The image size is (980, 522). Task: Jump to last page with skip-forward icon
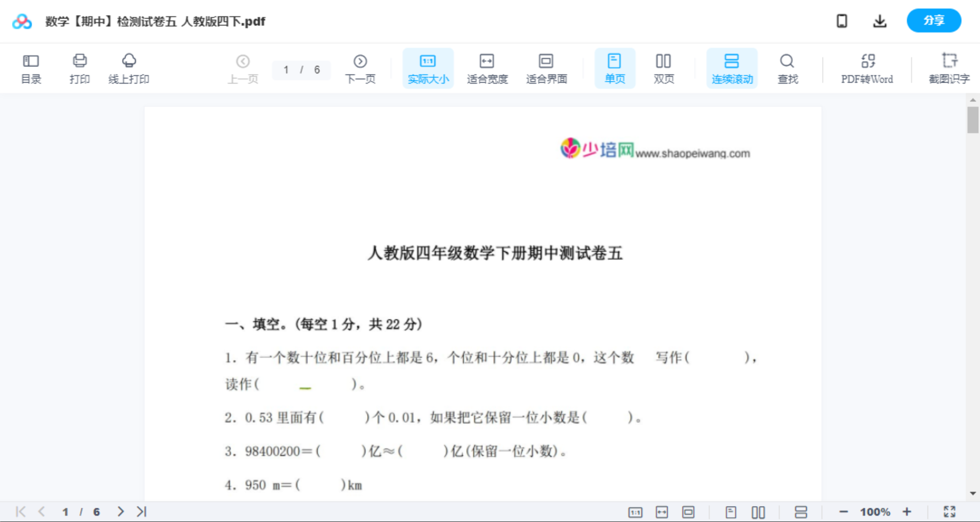[141, 511]
